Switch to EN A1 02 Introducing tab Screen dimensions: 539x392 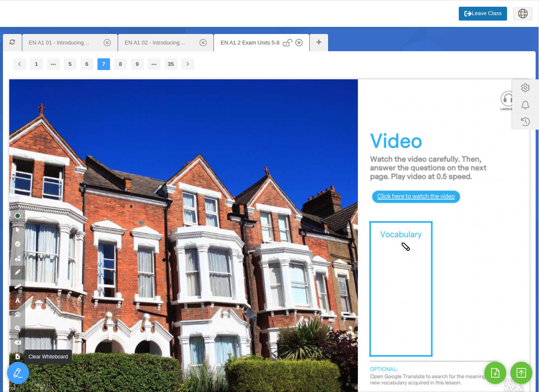(x=166, y=42)
